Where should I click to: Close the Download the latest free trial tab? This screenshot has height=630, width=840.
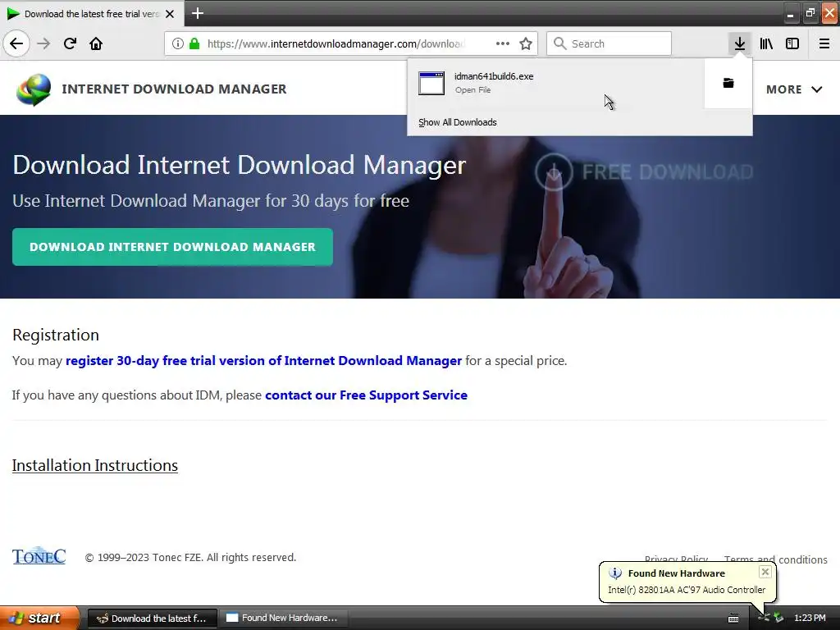click(170, 14)
